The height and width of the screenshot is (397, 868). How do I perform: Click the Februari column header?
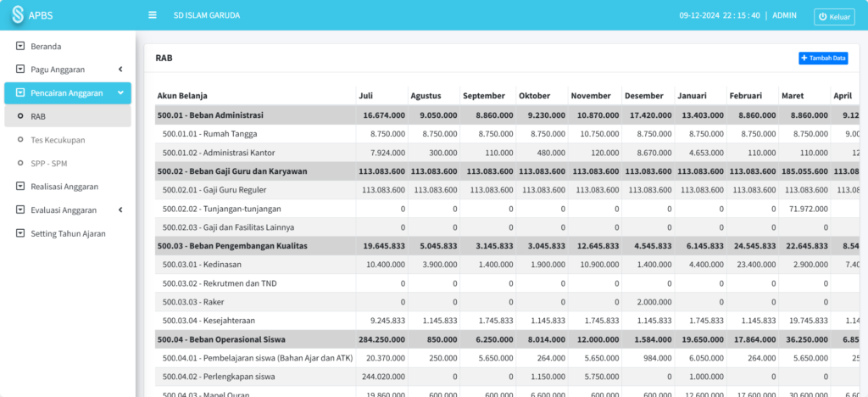(x=753, y=95)
